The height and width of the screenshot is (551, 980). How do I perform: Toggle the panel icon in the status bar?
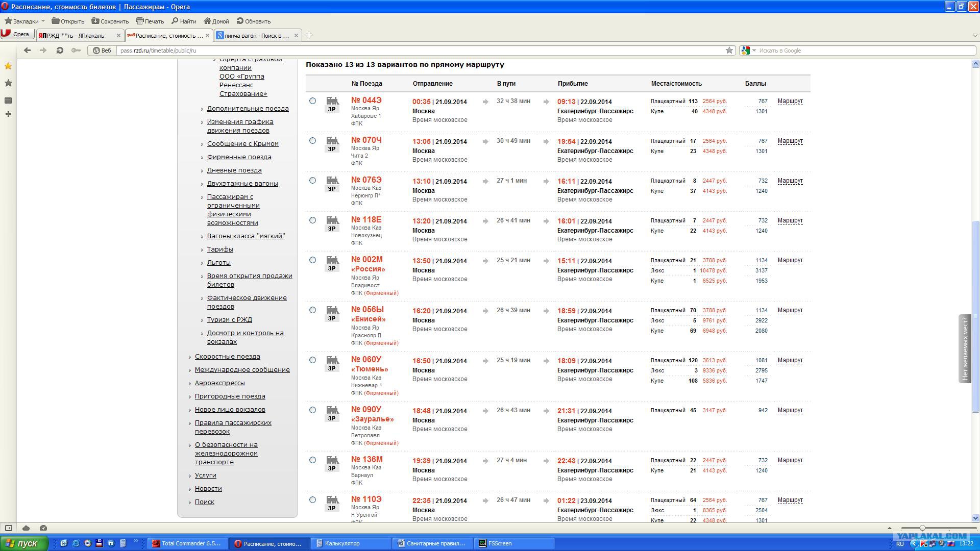(9, 528)
